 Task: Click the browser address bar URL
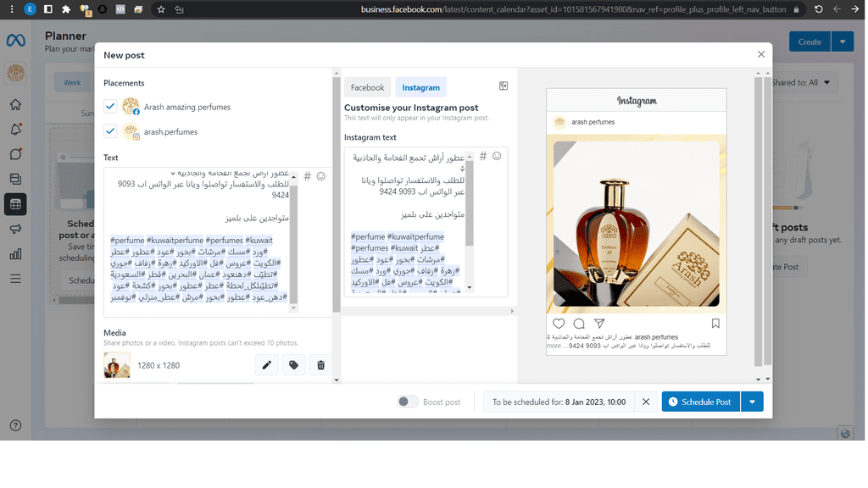point(573,9)
